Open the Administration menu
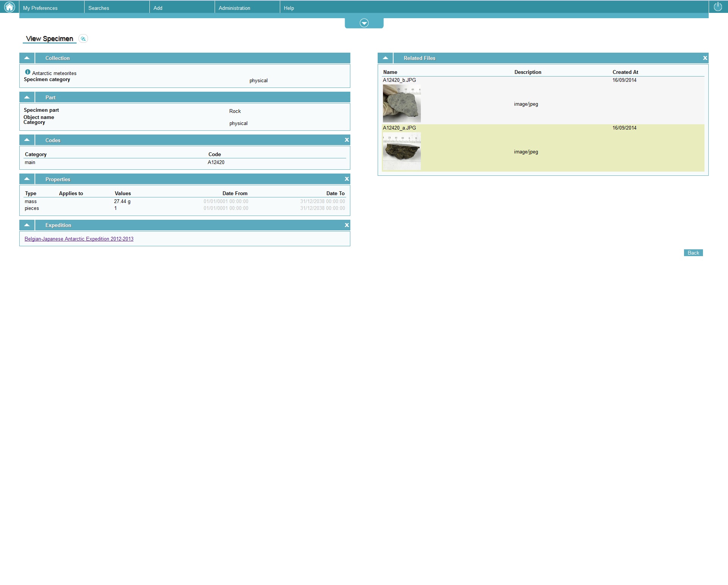The image size is (728, 585). tap(234, 8)
